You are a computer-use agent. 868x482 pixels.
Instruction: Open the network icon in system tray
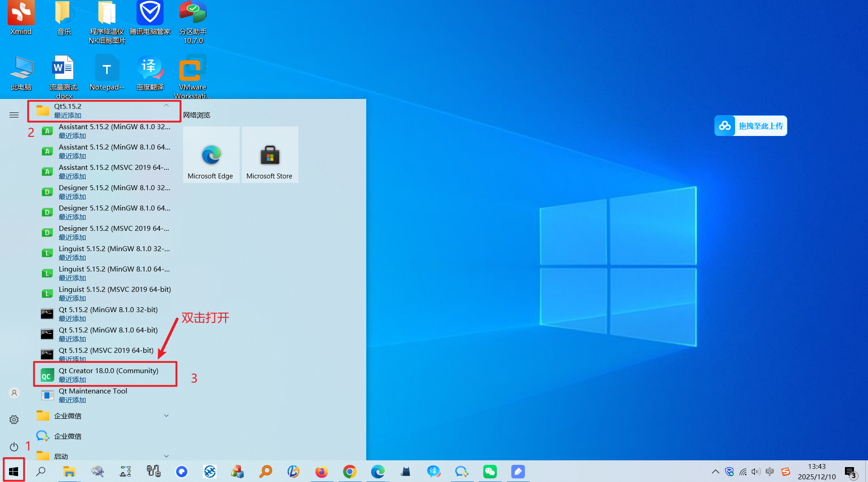[x=743, y=472]
